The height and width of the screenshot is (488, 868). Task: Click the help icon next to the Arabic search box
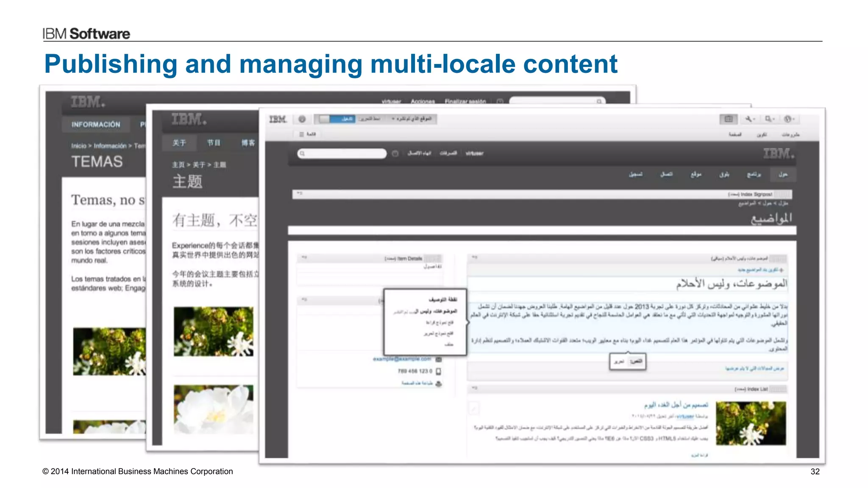[x=395, y=153]
